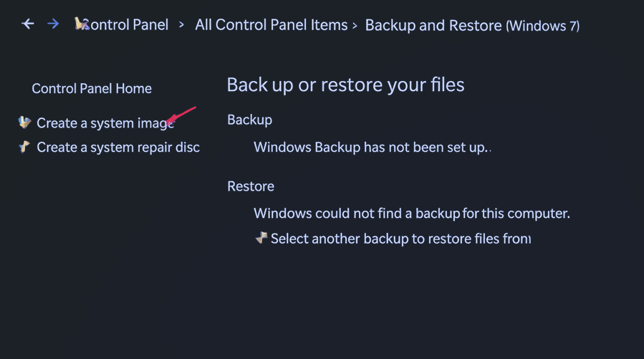Click the Backup section heading
The image size is (644, 359).
click(x=249, y=120)
